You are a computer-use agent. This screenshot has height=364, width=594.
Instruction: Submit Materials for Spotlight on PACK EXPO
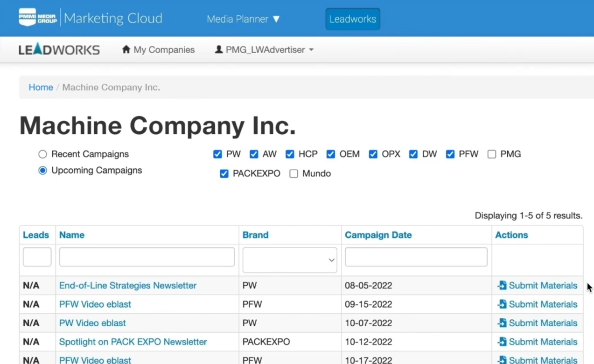click(538, 342)
